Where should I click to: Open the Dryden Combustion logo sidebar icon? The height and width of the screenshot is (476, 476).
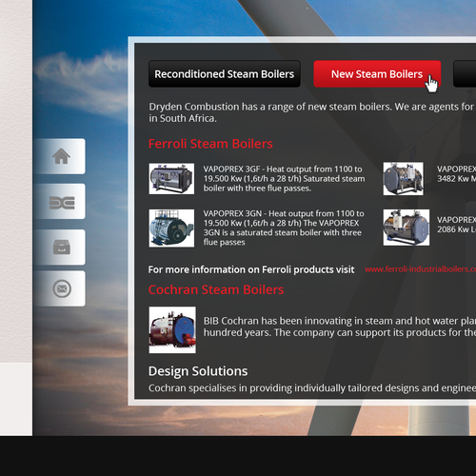pos(62,203)
